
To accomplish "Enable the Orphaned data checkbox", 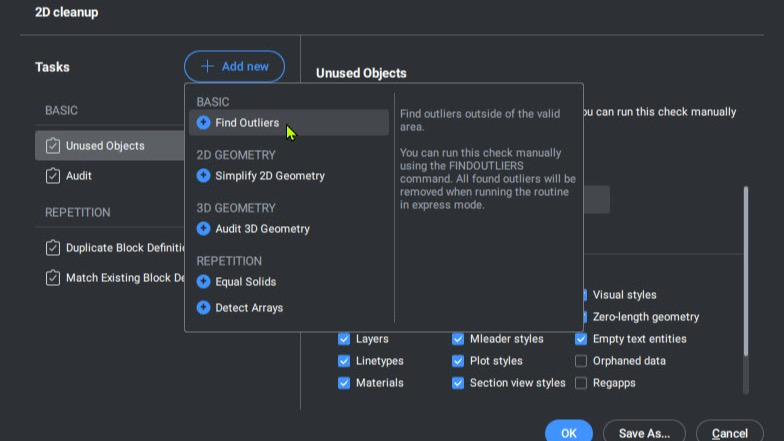I will point(580,361).
